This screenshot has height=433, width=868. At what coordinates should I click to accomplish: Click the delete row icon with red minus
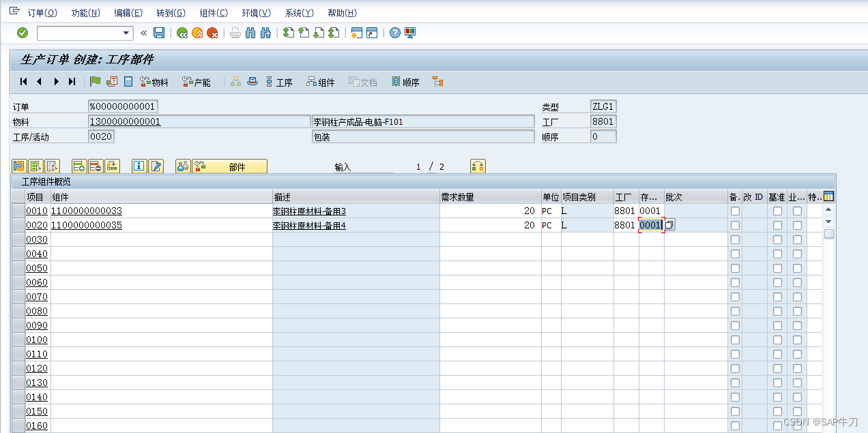click(96, 166)
